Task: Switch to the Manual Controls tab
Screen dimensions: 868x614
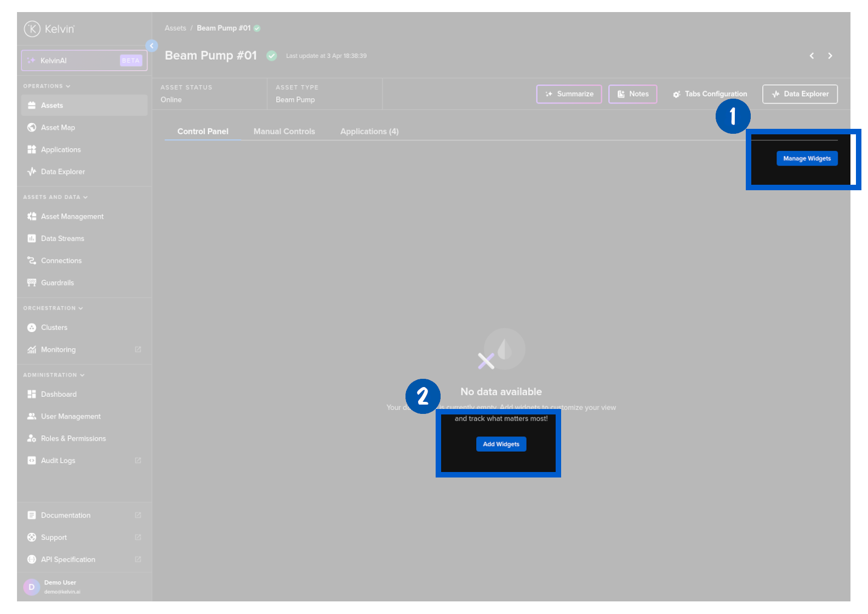Action: (x=284, y=132)
